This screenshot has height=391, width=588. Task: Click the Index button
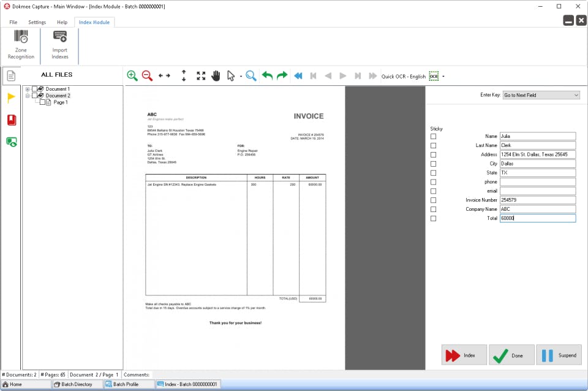[464, 355]
